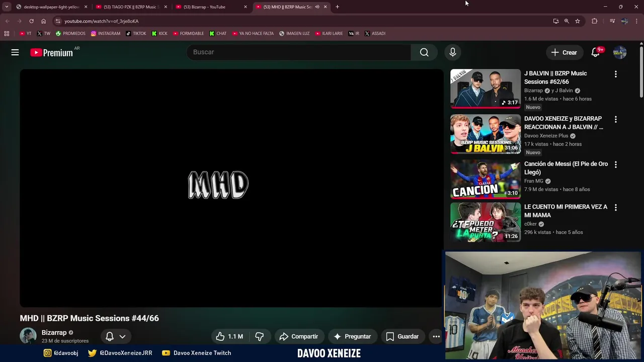Image resolution: width=644 pixels, height=362 pixels.
Task: Open the FORMIDABLE bookmark
Action: pyautogui.click(x=189, y=34)
